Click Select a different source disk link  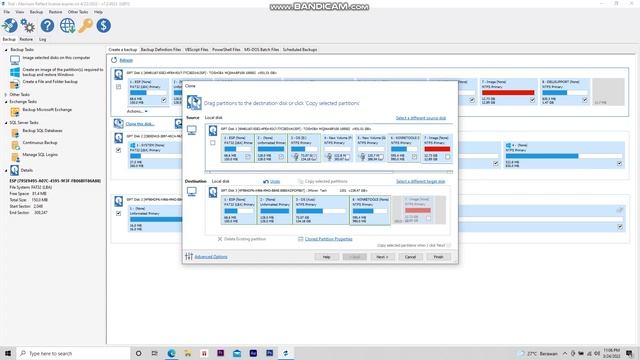click(x=421, y=118)
